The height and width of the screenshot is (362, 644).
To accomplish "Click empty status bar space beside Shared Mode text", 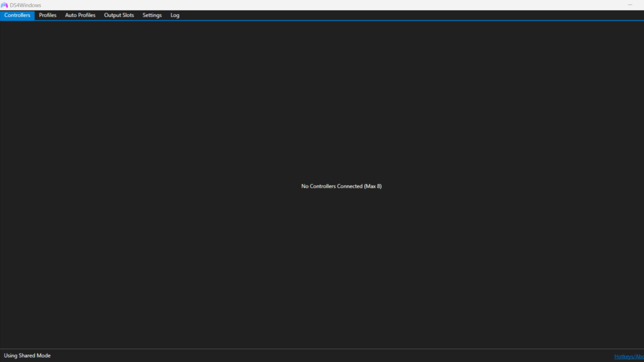I will point(293,356).
